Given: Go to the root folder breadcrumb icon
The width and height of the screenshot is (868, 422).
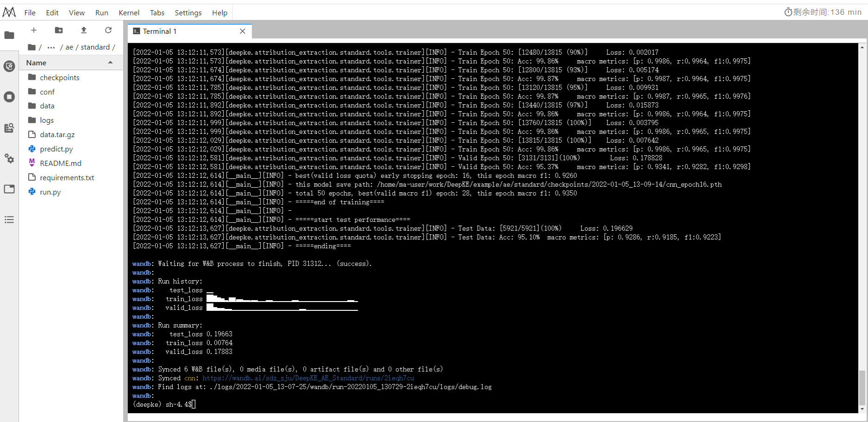Looking at the screenshot, I should pos(31,47).
